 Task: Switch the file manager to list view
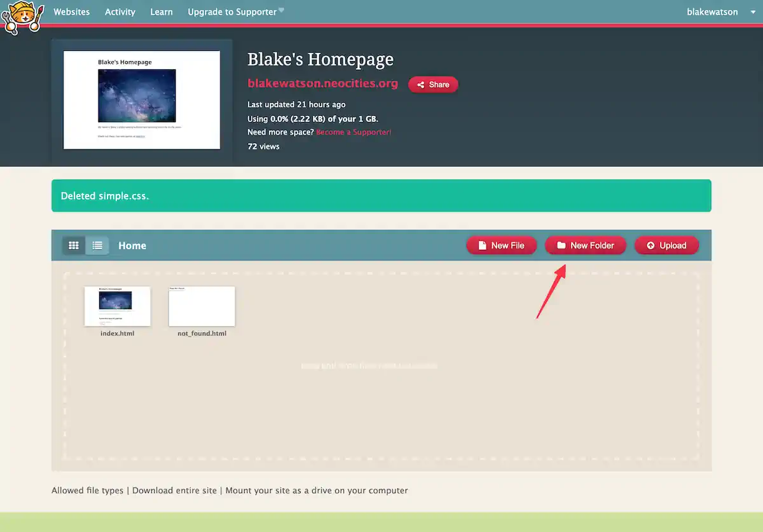tap(97, 245)
